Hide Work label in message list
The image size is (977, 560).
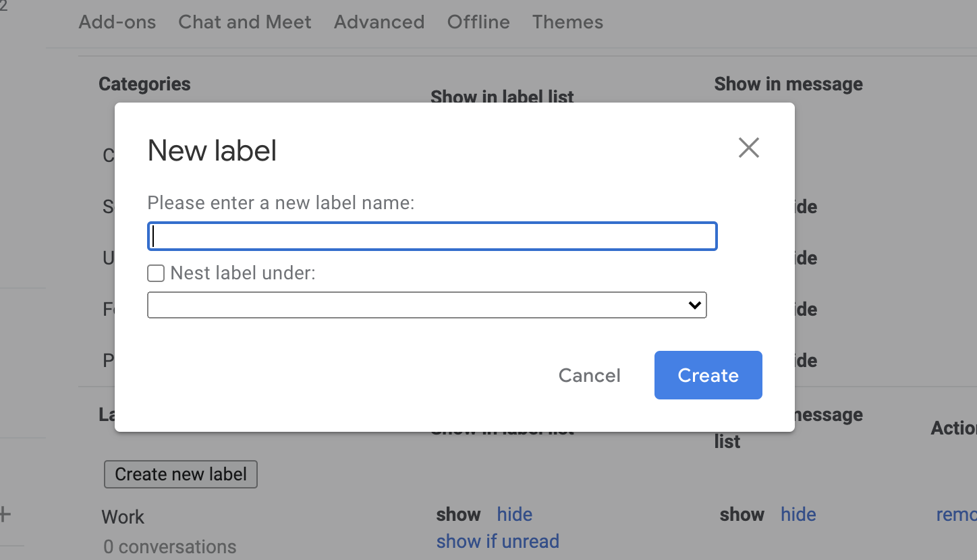click(798, 514)
